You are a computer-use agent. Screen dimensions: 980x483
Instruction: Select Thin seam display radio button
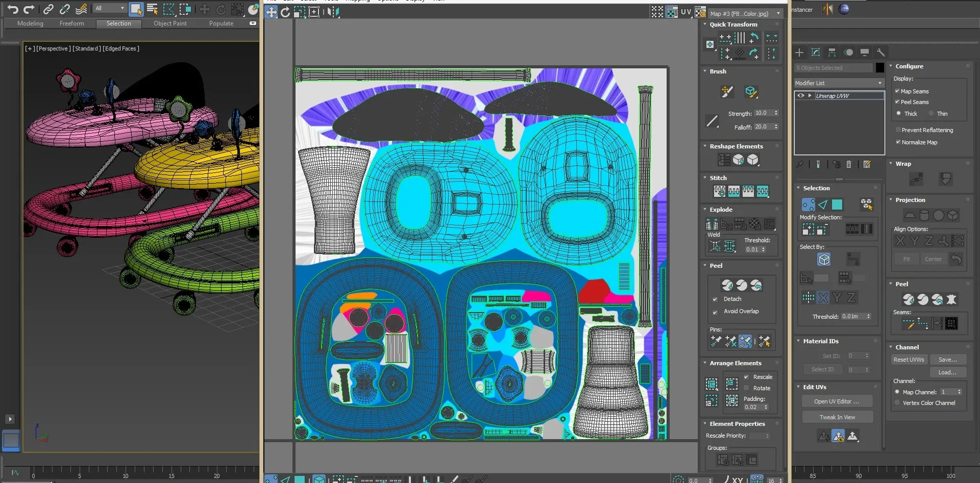coord(931,113)
